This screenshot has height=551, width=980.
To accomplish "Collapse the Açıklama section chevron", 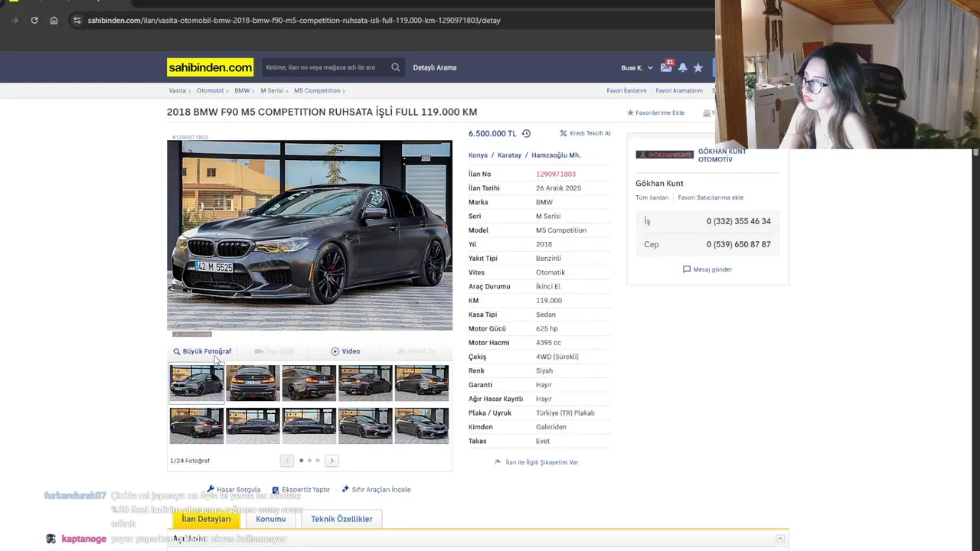I will point(780,539).
